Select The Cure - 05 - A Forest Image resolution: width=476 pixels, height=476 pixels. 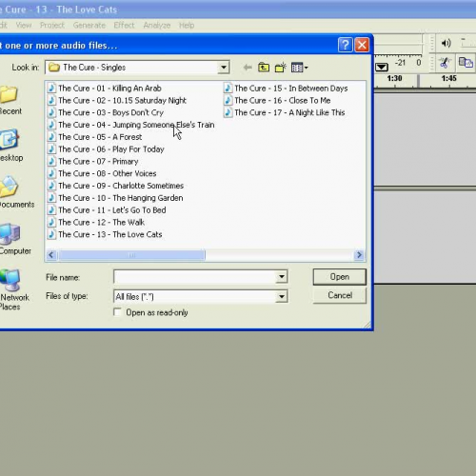coord(95,137)
